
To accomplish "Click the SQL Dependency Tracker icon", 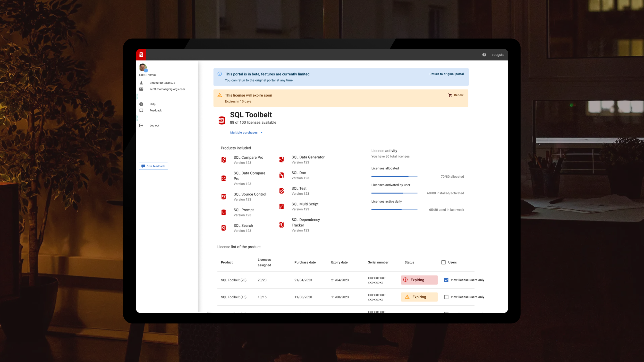I will pyautogui.click(x=282, y=225).
